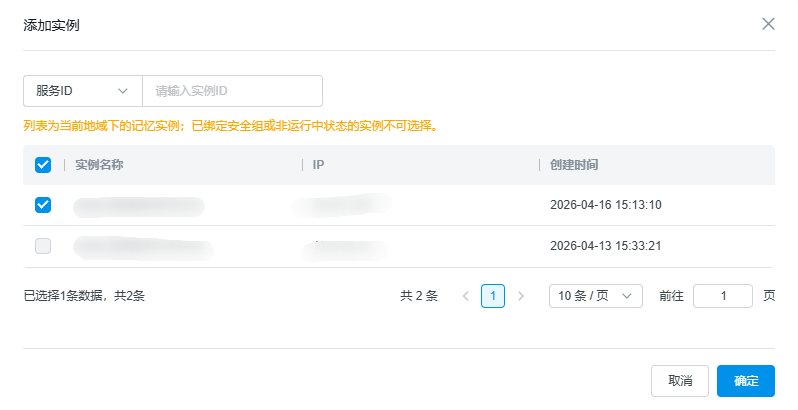Click the 前往 page jump input box

(x=722, y=296)
